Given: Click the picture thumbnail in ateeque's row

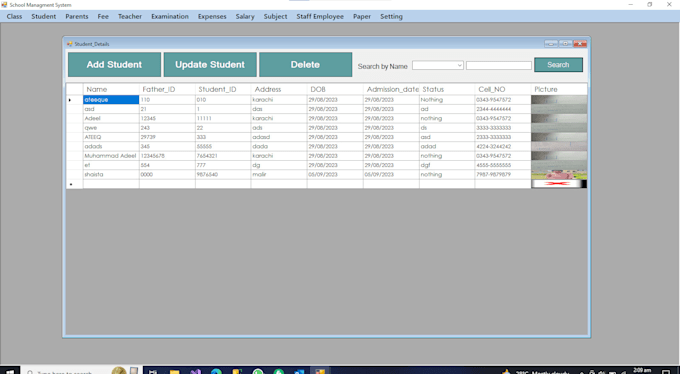Looking at the screenshot, I should pos(559,100).
